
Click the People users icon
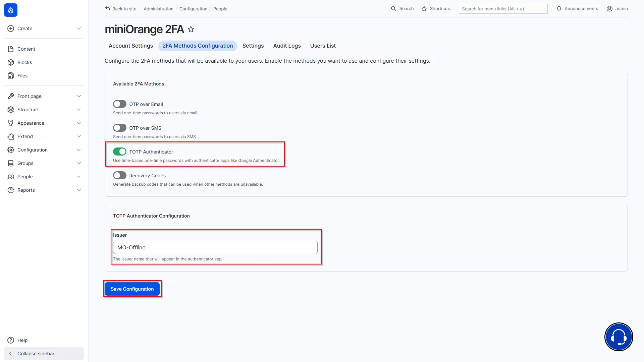click(11, 177)
